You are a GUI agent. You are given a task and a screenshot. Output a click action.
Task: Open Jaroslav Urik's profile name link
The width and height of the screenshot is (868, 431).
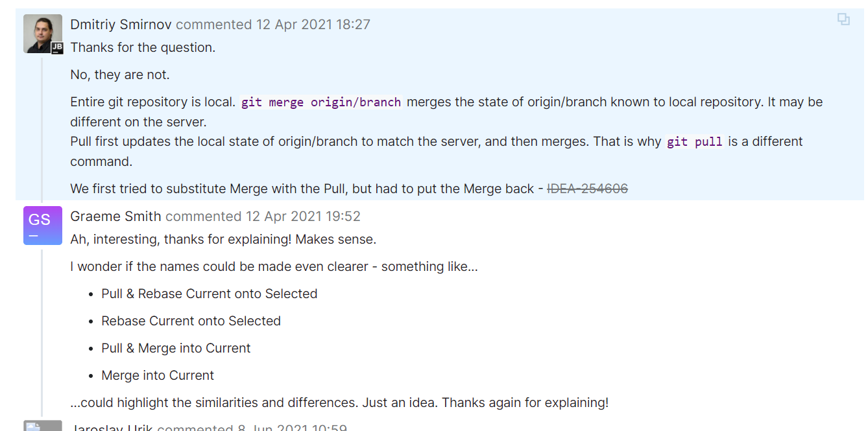point(112,427)
